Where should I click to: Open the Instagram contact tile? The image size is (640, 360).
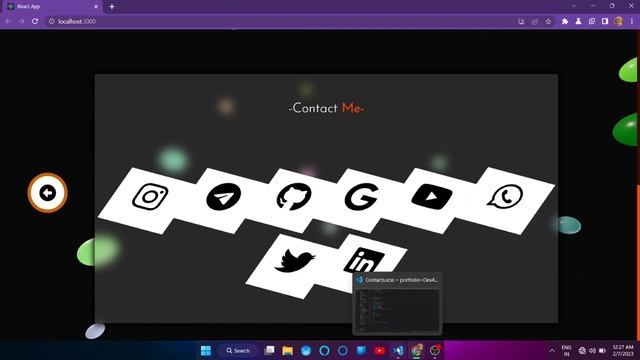click(x=150, y=197)
